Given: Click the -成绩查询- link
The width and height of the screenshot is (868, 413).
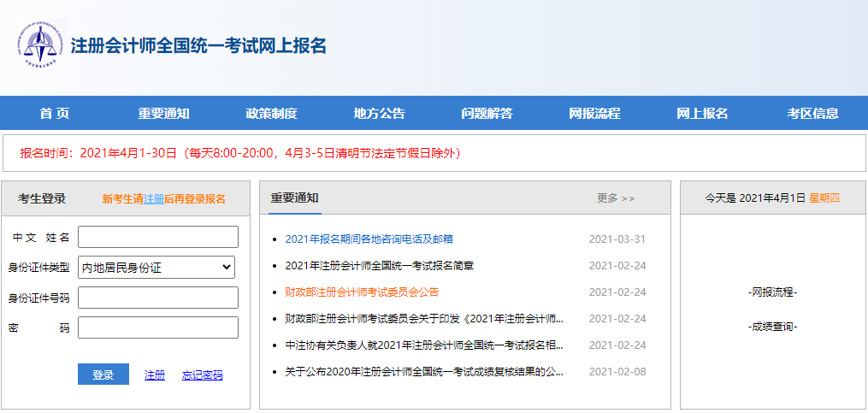Looking at the screenshot, I should coord(772,327).
